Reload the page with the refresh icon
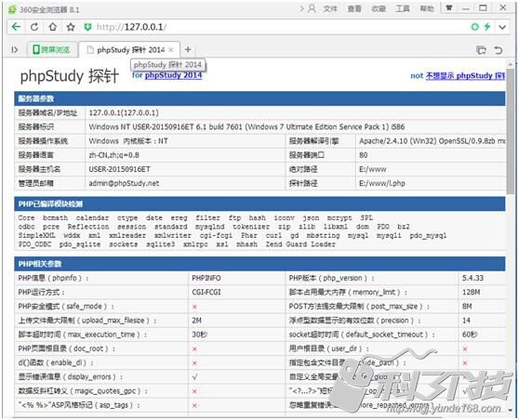The width and height of the screenshot is (519, 420). point(34,27)
